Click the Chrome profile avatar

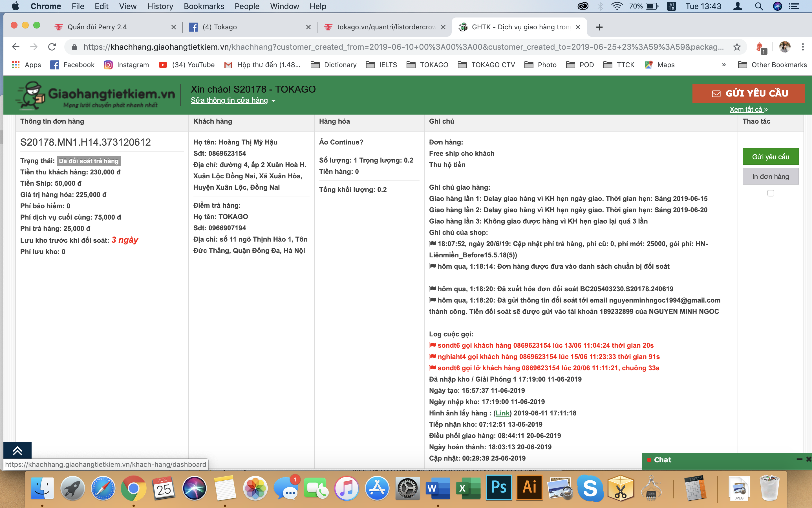click(x=784, y=47)
